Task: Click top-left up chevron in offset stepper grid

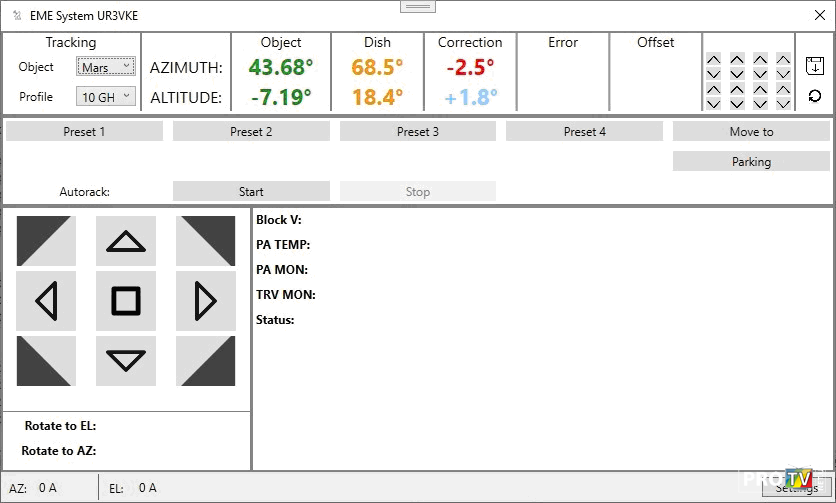Action: (713, 60)
